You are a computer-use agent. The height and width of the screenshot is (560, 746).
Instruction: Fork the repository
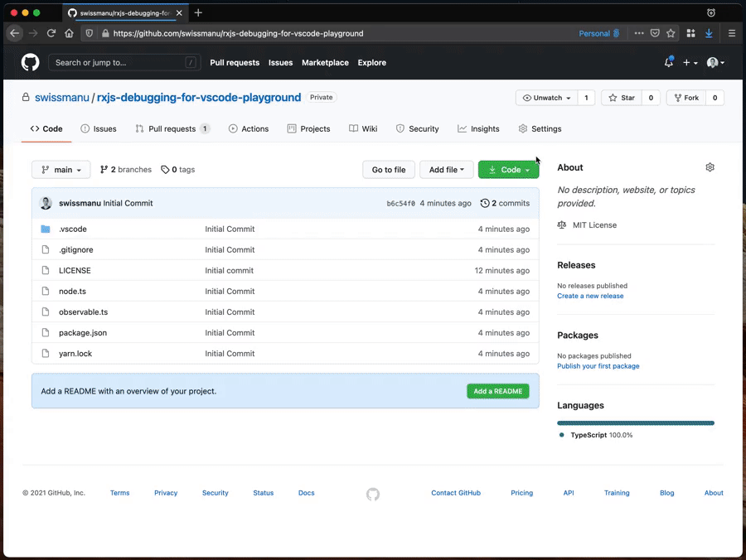[686, 98]
